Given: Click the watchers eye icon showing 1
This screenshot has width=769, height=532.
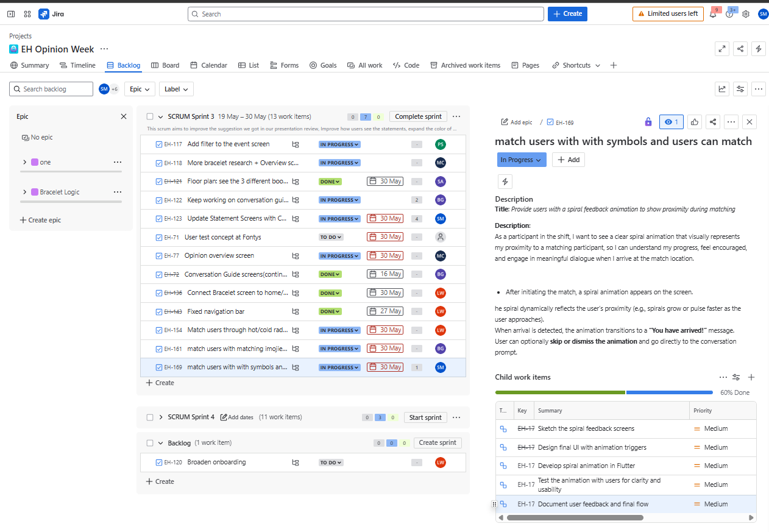Looking at the screenshot, I should point(671,122).
